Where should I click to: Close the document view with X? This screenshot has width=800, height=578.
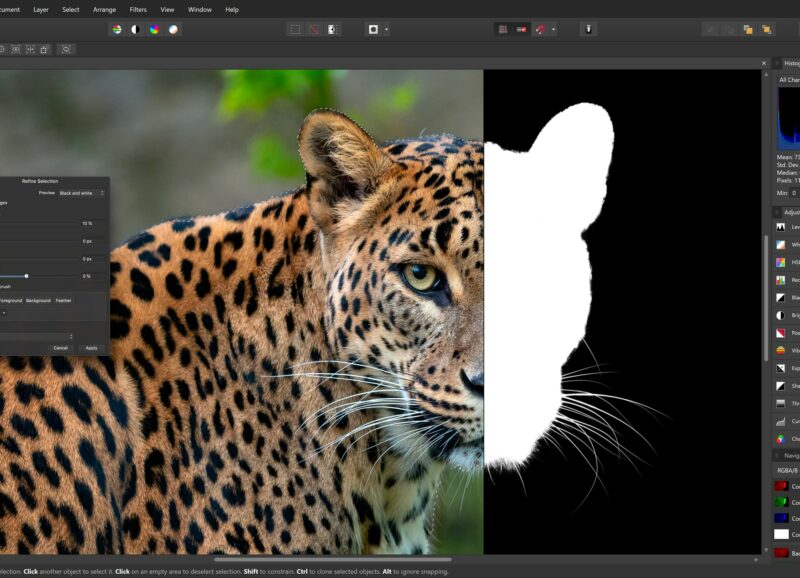(764, 63)
